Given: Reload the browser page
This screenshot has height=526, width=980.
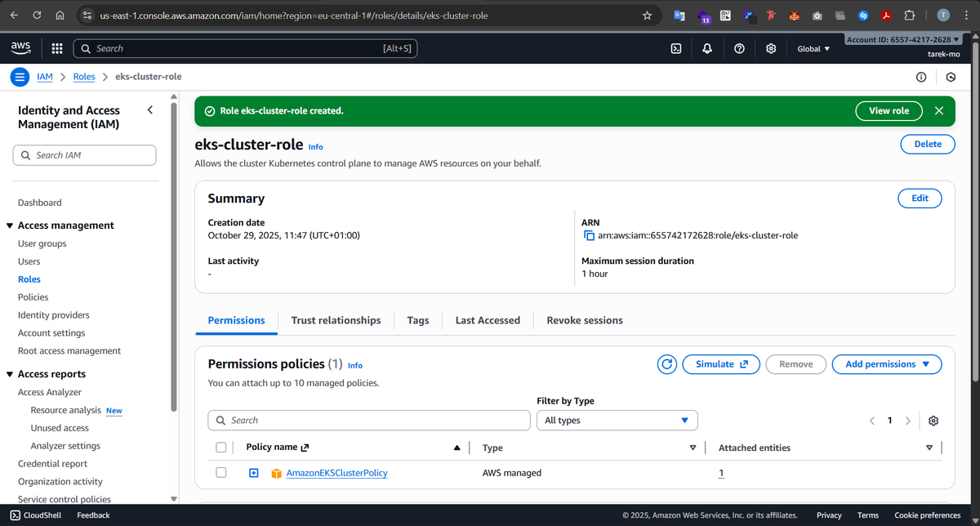Looking at the screenshot, I should pyautogui.click(x=38, y=15).
